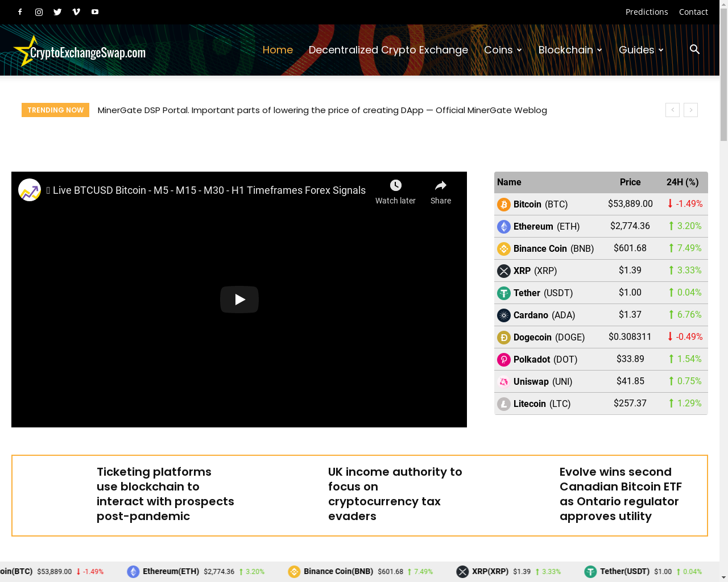Viewport: 728px width, 582px height.
Task: Click Bitcoin (BTC) name in table
Action: pos(540,204)
